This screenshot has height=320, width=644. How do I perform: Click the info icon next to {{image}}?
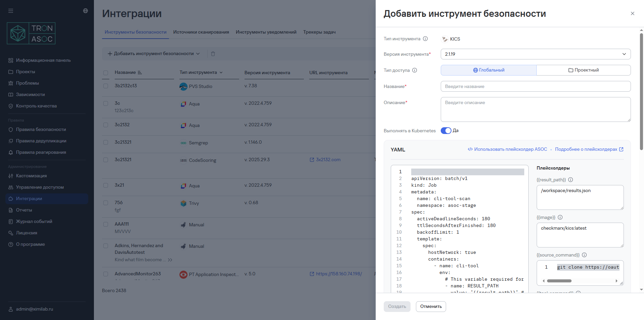point(560,217)
